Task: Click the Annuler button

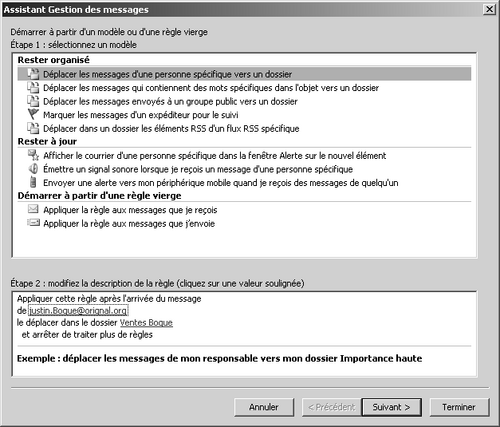Action: pyautogui.click(x=264, y=407)
